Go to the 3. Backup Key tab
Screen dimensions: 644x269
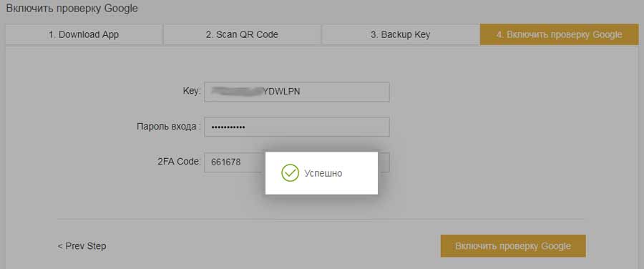tap(401, 34)
